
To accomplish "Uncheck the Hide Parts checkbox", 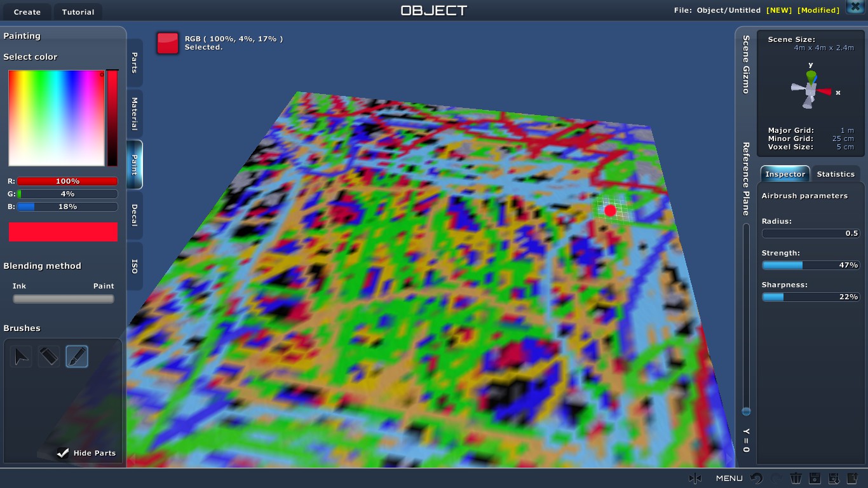I will click(x=63, y=453).
